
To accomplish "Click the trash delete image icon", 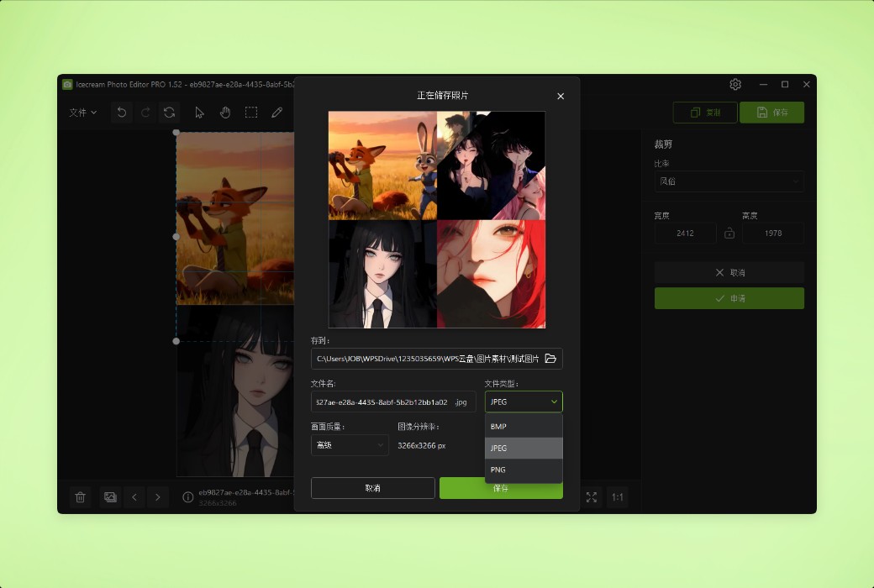I will 80,497.
